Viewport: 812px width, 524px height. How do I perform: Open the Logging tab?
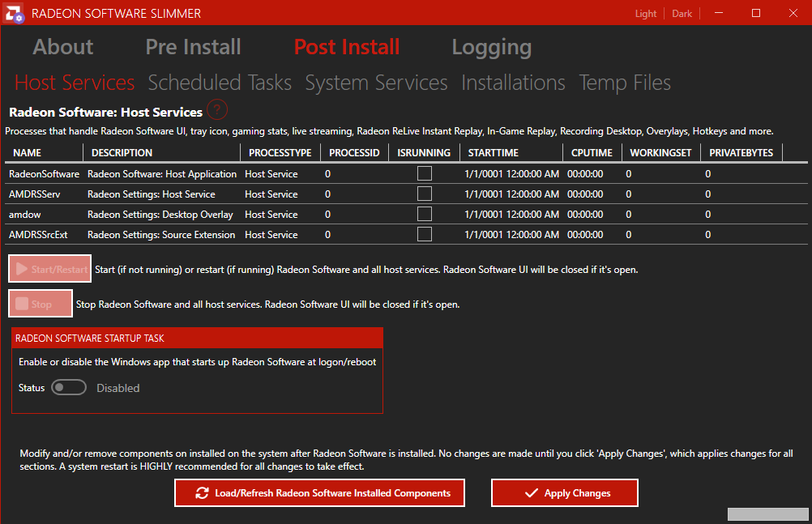click(491, 48)
